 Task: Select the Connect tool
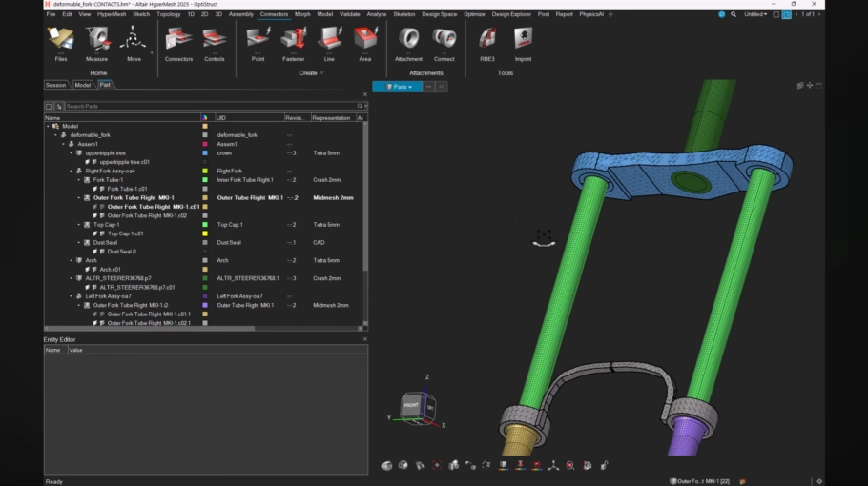point(444,43)
